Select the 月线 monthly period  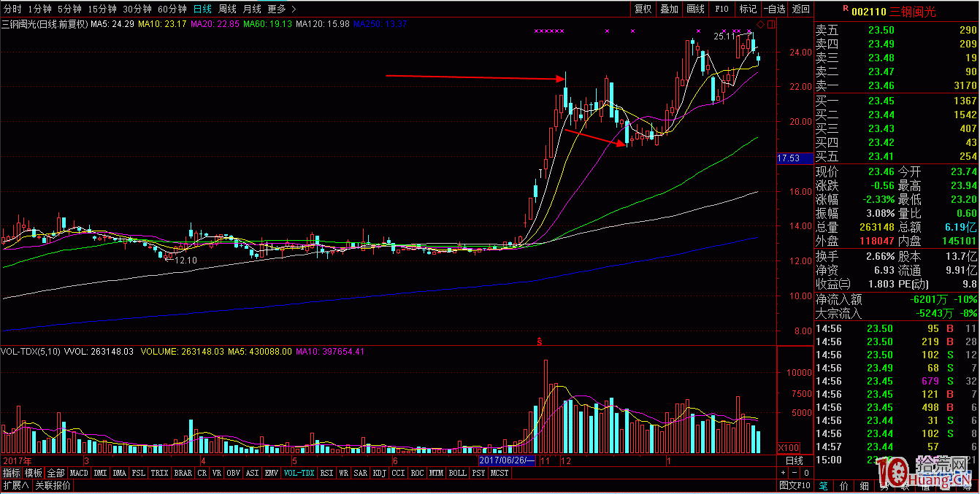tap(252, 9)
